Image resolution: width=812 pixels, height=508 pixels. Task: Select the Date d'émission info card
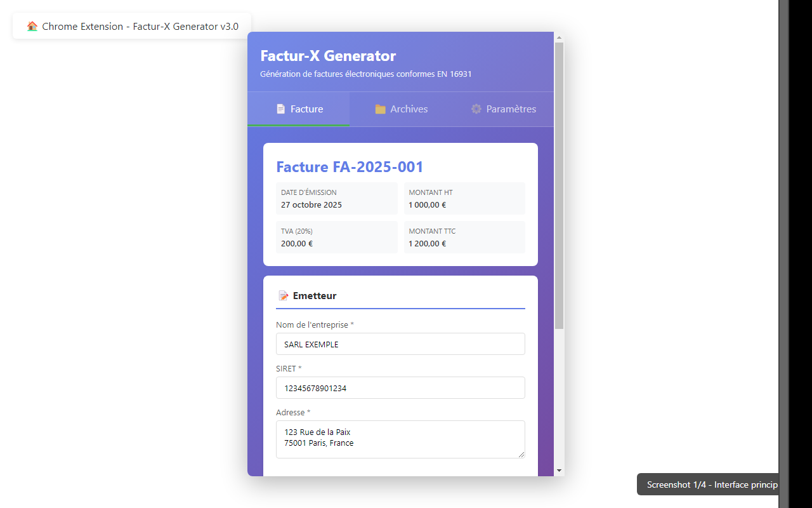click(337, 199)
